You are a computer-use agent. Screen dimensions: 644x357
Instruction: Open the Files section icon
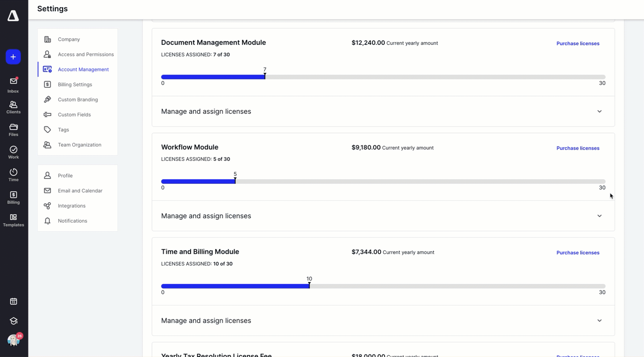click(13, 130)
